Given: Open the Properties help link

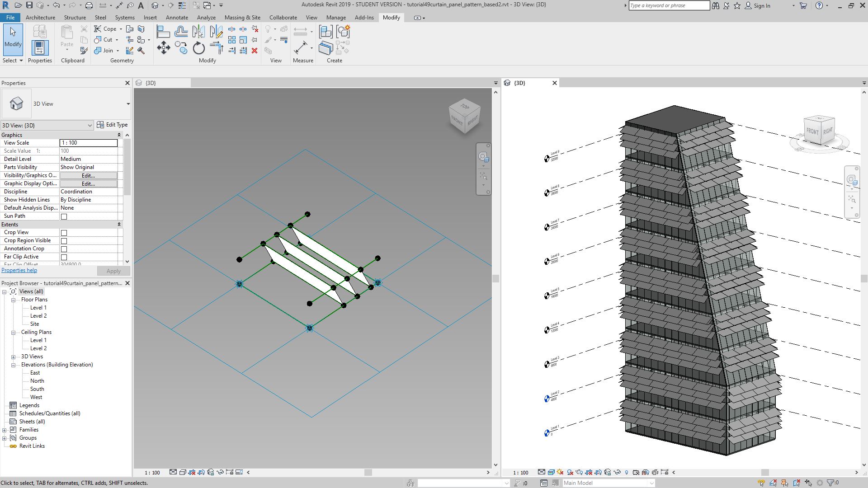Looking at the screenshot, I should click(x=19, y=270).
